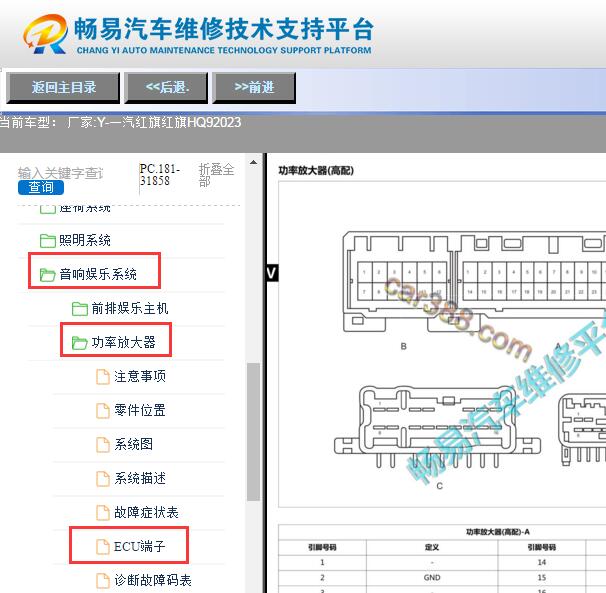Click the 畅易汽车维修技术支持平台 title

[224, 29]
